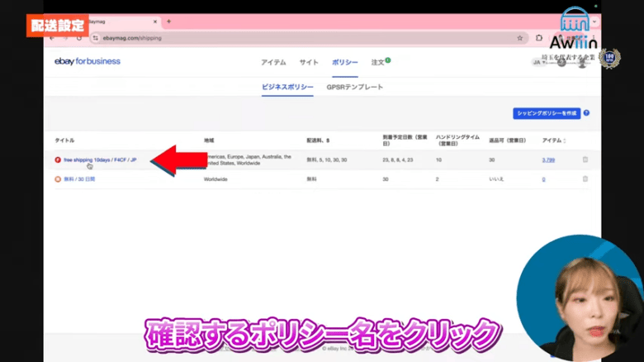
Task: Open the browser extensions icon
Action: pyautogui.click(x=540, y=37)
